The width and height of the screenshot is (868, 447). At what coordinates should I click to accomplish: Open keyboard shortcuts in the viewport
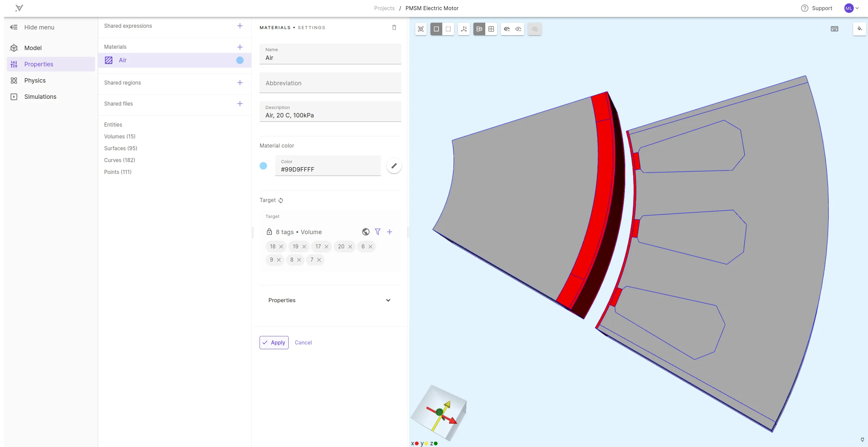tap(834, 29)
